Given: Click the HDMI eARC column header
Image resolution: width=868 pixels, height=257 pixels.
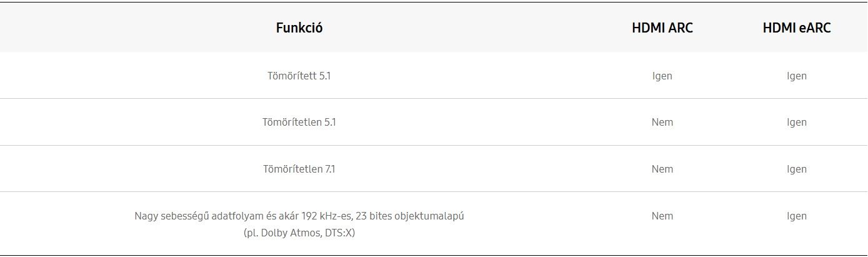Looking at the screenshot, I should pos(797,28).
